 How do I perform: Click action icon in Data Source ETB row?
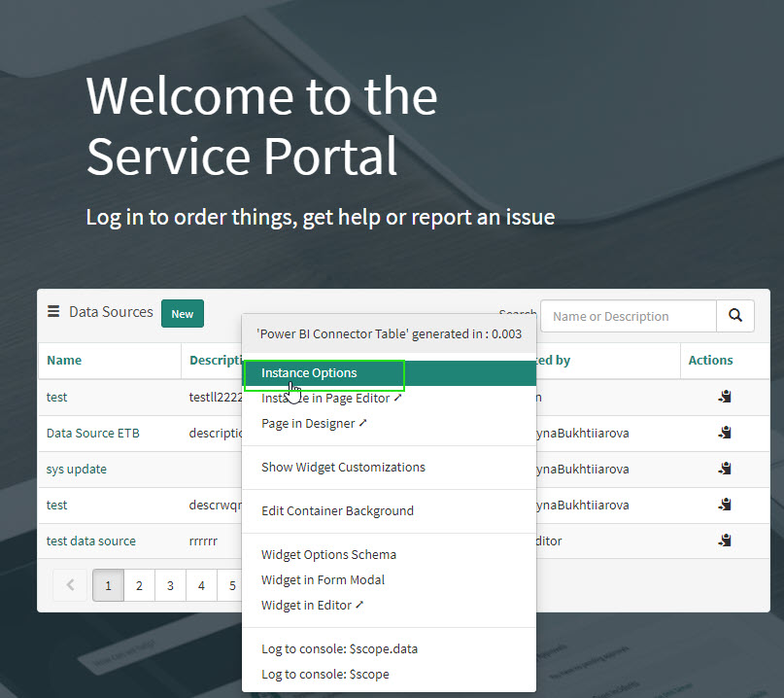(724, 433)
